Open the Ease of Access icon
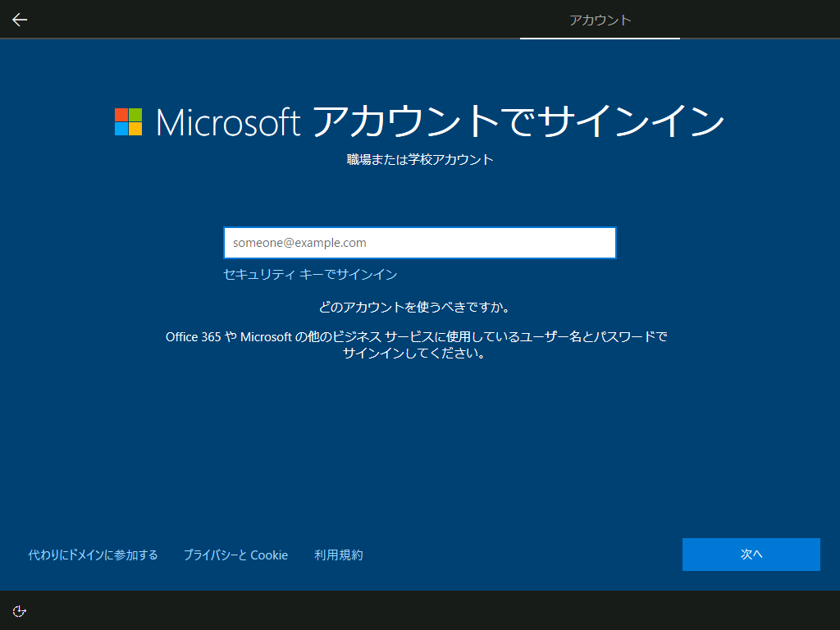The height and width of the screenshot is (630, 840). point(20,611)
